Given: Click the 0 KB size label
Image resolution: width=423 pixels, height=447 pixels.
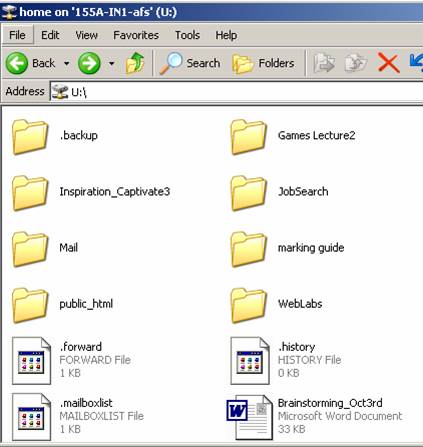Looking at the screenshot, I should [x=288, y=373].
